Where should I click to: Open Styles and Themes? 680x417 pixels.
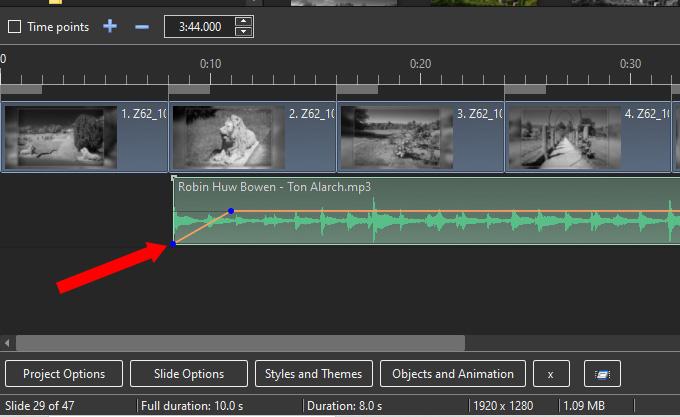(x=314, y=374)
